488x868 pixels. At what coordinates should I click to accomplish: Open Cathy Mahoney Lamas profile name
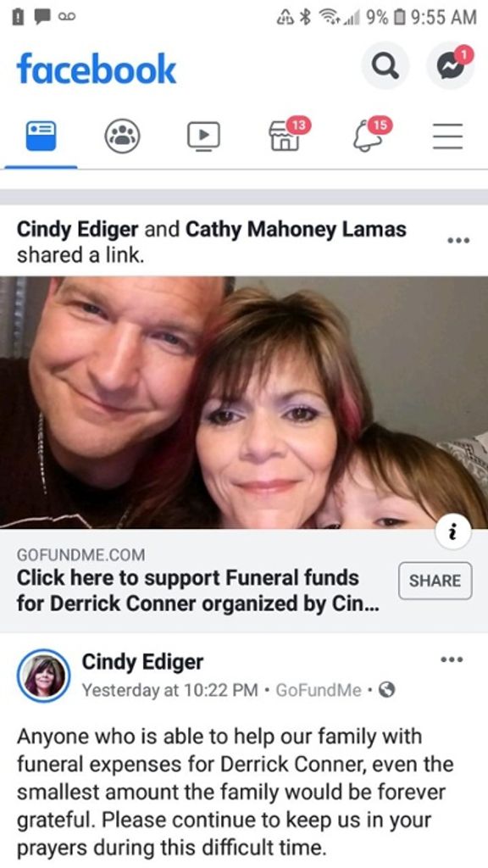click(x=296, y=229)
